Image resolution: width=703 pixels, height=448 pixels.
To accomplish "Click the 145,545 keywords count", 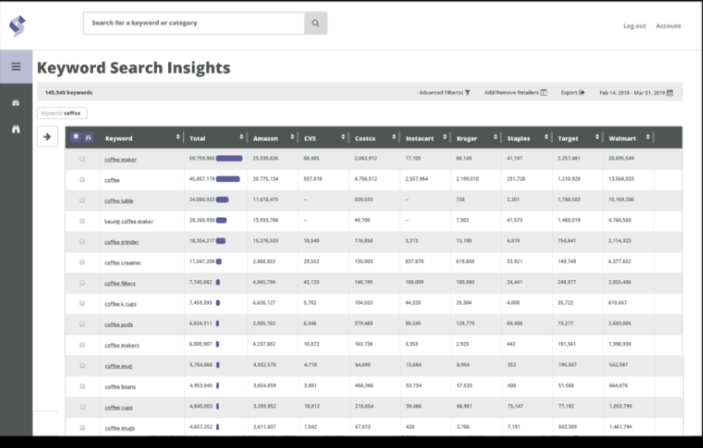I will (69, 92).
